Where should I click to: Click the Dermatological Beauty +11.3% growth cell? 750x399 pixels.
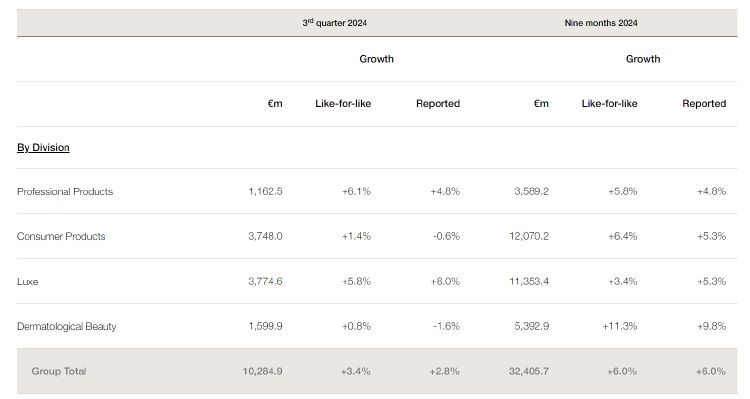pyautogui.click(x=619, y=326)
